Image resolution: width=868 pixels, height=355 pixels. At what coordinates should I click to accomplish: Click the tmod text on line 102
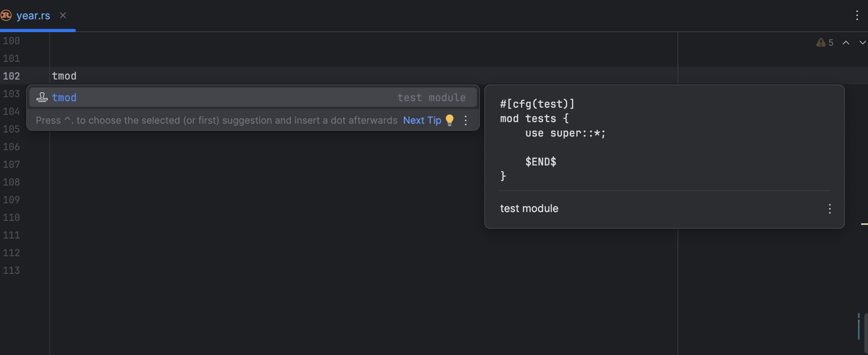tap(64, 76)
